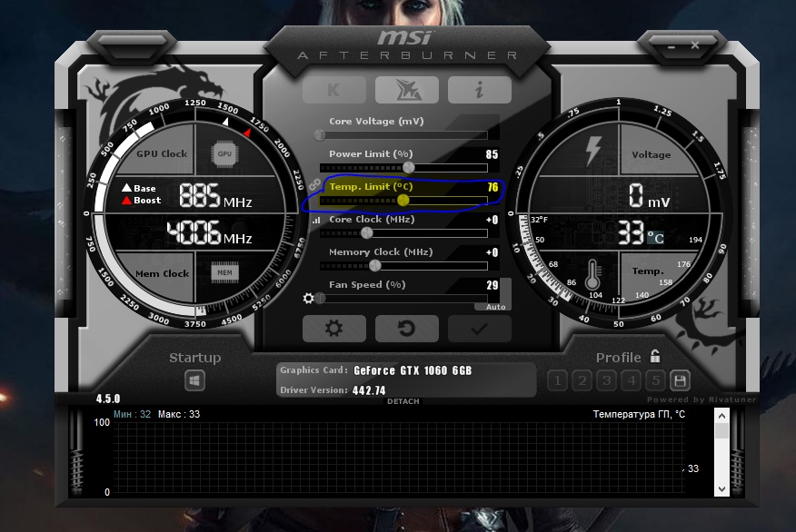Open the Core Clock curve editor bars icon
796x532 pixels.
tap(316, 220)
